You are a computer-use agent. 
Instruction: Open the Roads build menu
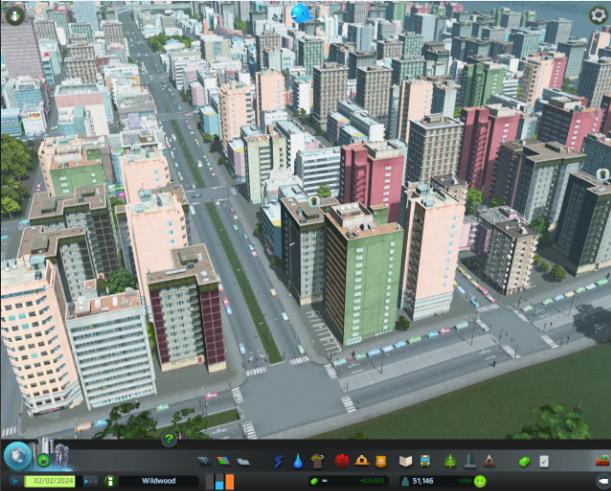click(203, 461)
